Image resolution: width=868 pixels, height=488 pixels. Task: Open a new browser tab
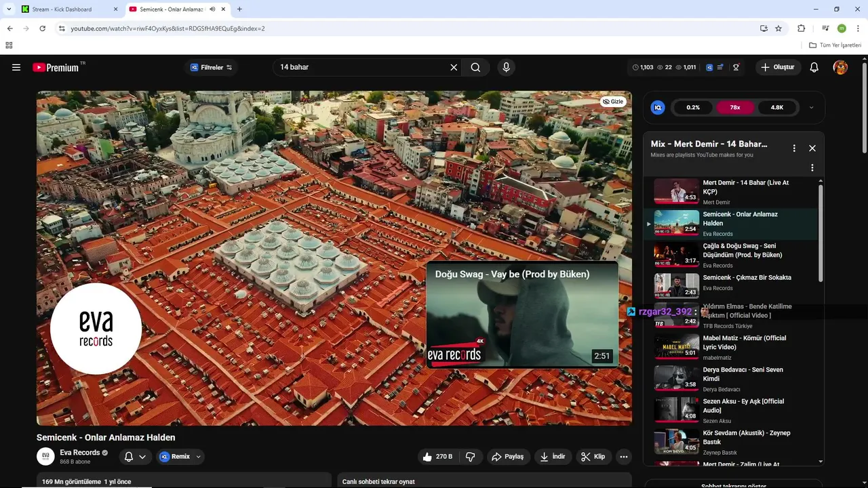[239, 9]
